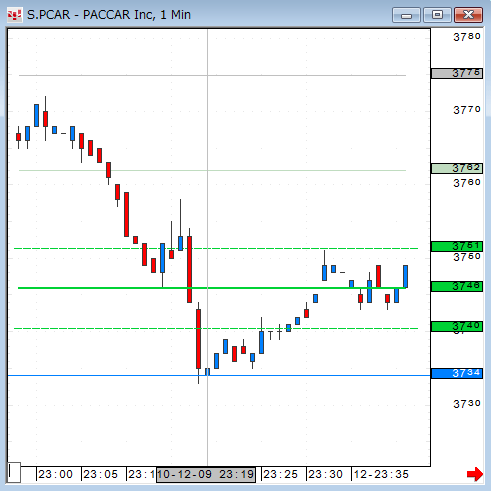Click the small box at bottom-left corner
This screenshot has width=491, height=491.
pyautogui.click(x=14, y=472)
